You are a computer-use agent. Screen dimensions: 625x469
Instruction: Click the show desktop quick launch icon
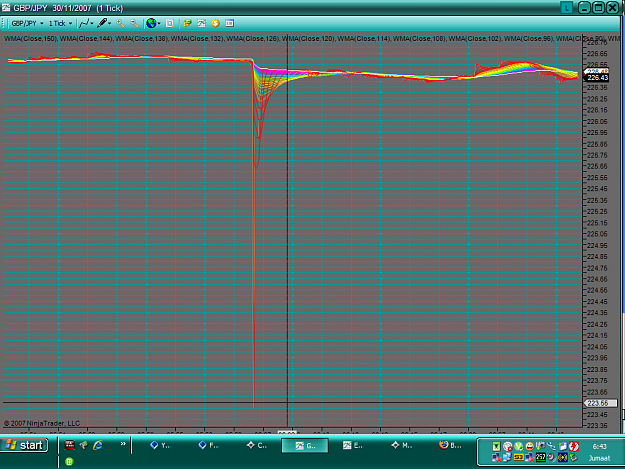(x=83, y=445)
